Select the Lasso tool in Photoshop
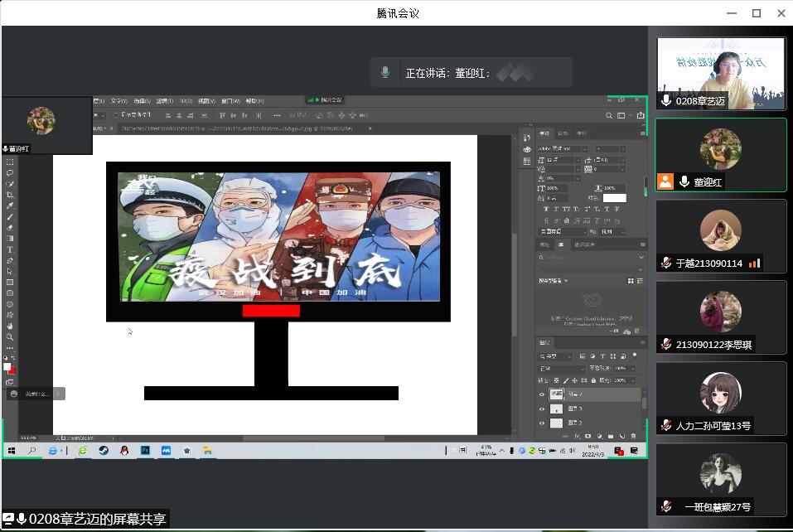 coord(10,173)
